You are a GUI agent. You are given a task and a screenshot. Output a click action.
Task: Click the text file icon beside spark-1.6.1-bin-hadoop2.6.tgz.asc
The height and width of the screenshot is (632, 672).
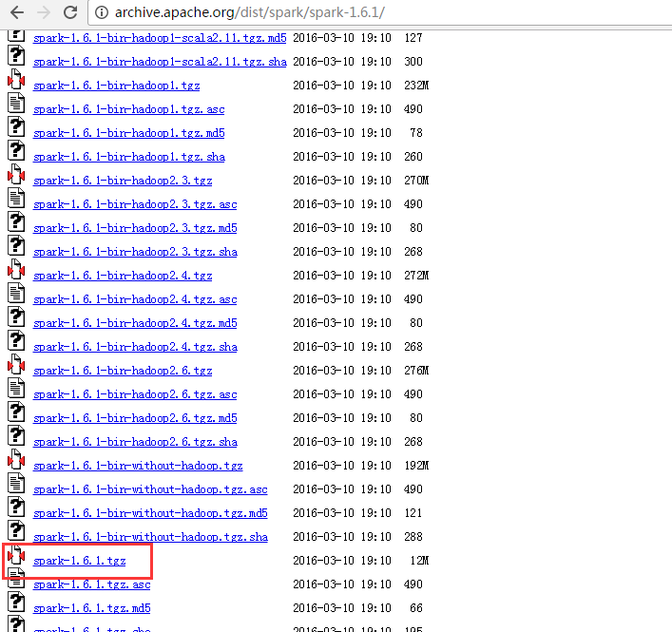[16, 389]
